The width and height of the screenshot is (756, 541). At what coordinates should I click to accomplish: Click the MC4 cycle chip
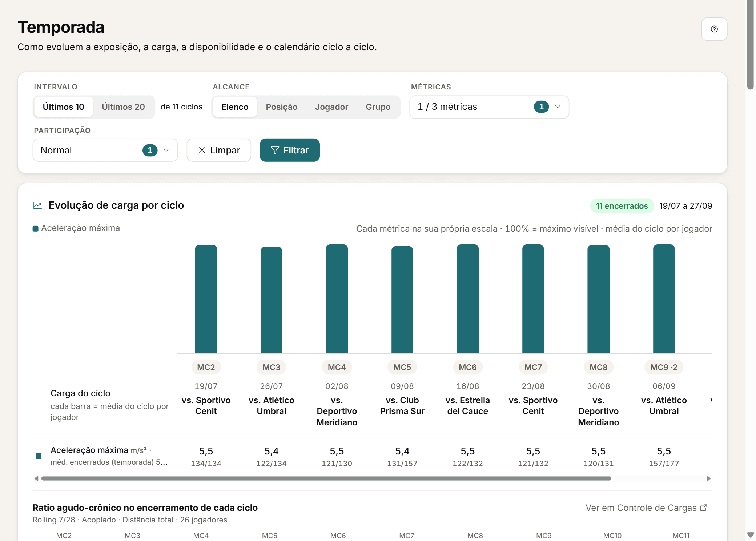coord(337,367)
